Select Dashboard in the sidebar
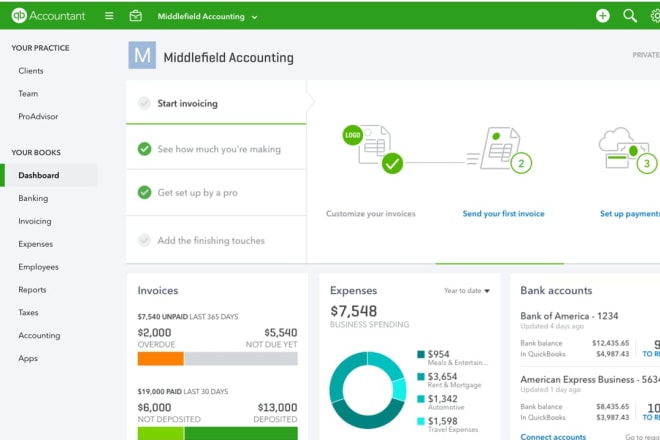Image resolution: width=660 pixels, height=440 pixels. (49, 175)
